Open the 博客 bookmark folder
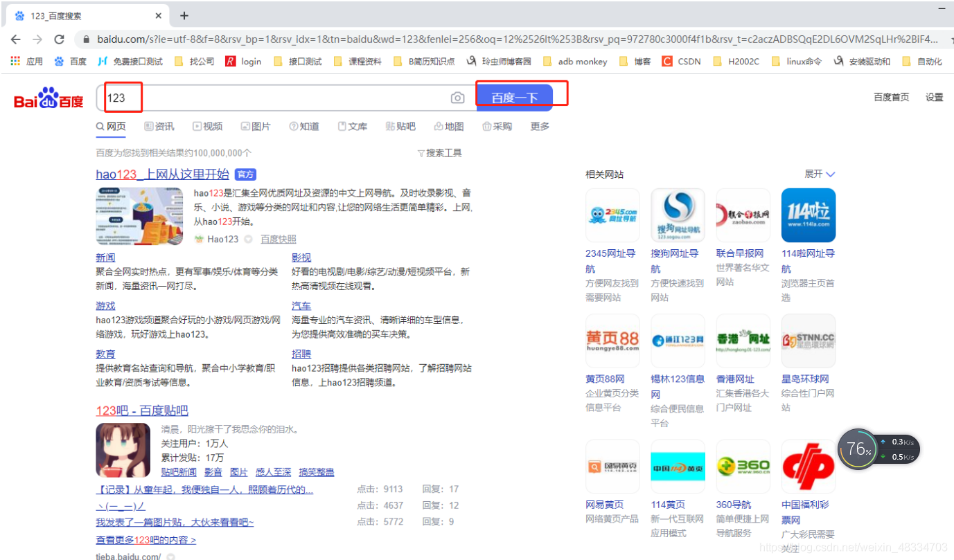The width and height of the screenshot is (954, 560). 635,61
